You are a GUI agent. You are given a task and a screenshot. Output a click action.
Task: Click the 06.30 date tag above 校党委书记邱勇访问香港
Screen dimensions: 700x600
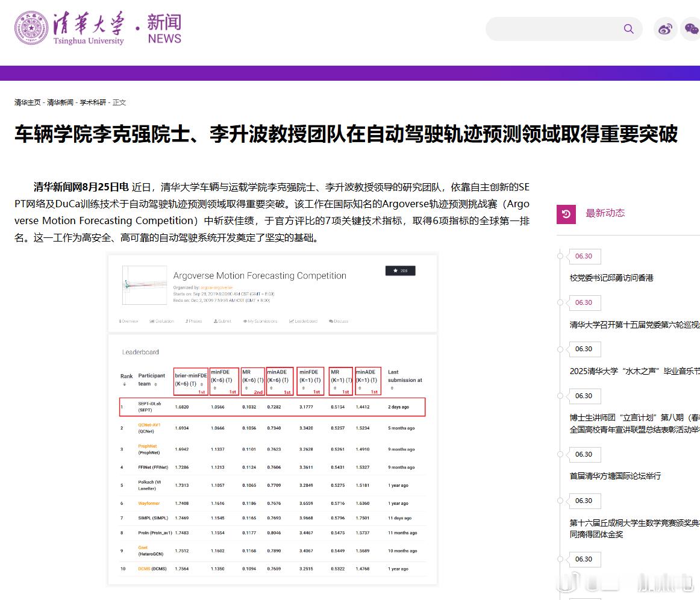coord(584,256)
